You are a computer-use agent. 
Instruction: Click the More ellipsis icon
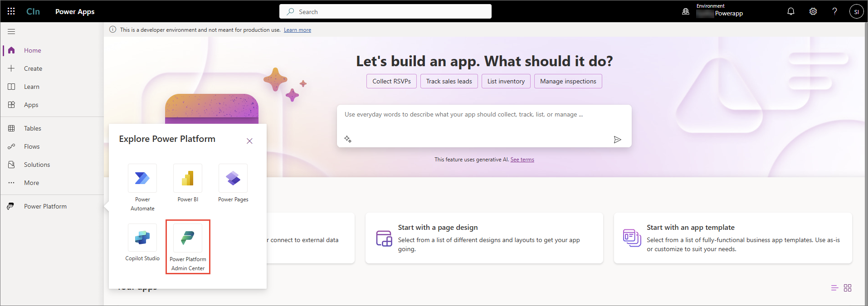[x=11, y=183]
